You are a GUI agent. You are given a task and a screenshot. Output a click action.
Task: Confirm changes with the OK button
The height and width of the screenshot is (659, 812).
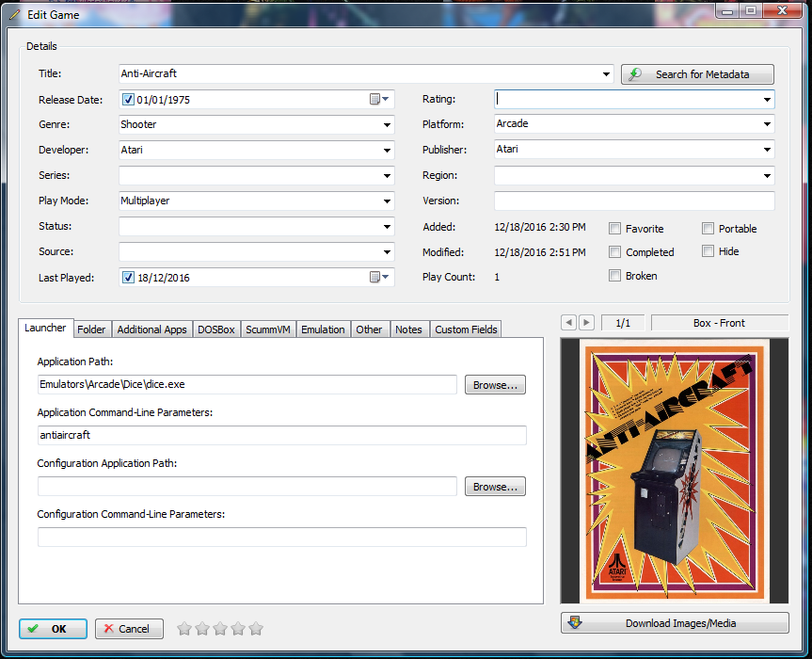(53, 629)
